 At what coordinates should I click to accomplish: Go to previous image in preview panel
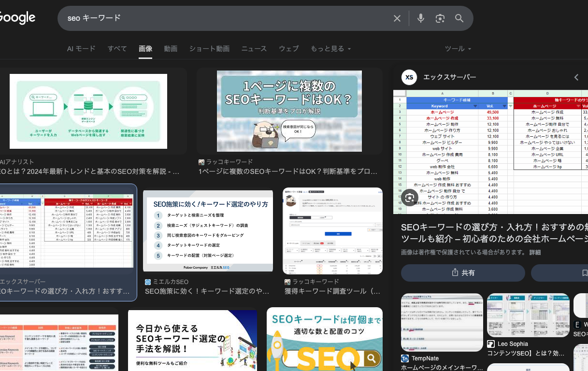coord(576,77)
